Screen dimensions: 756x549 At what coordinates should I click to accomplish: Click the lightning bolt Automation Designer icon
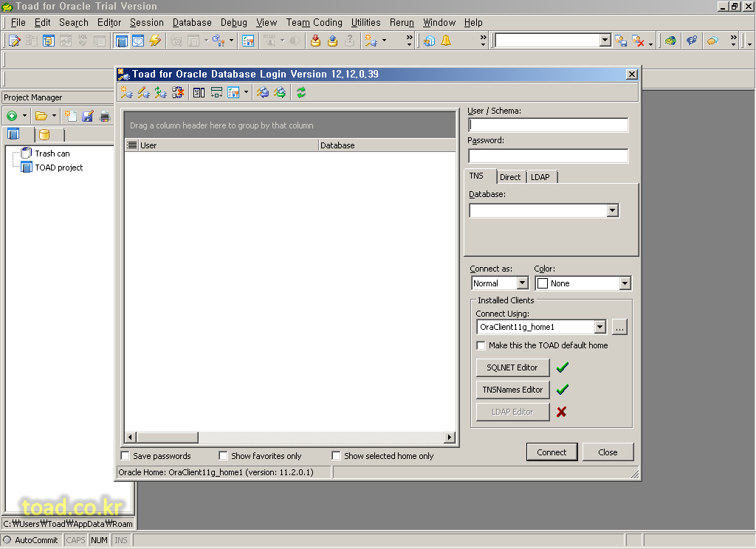pos(155,41)
